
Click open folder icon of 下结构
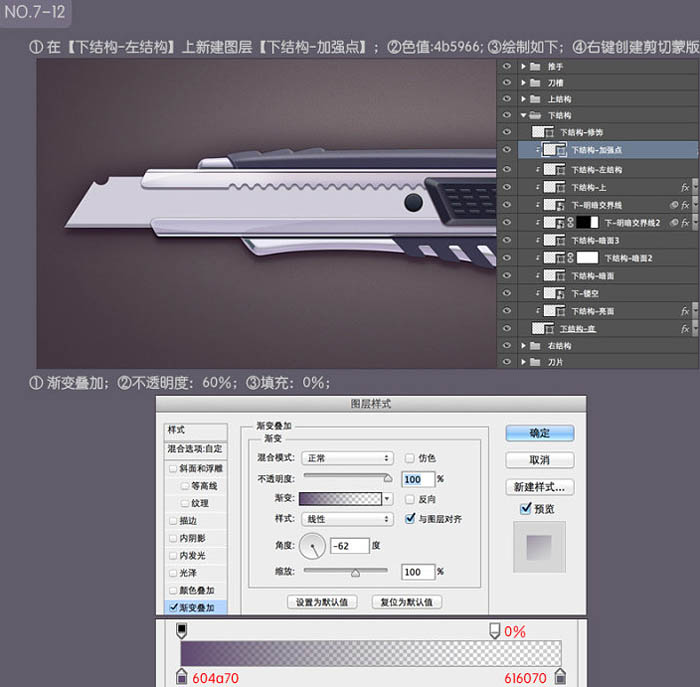(x=535, y=115)
